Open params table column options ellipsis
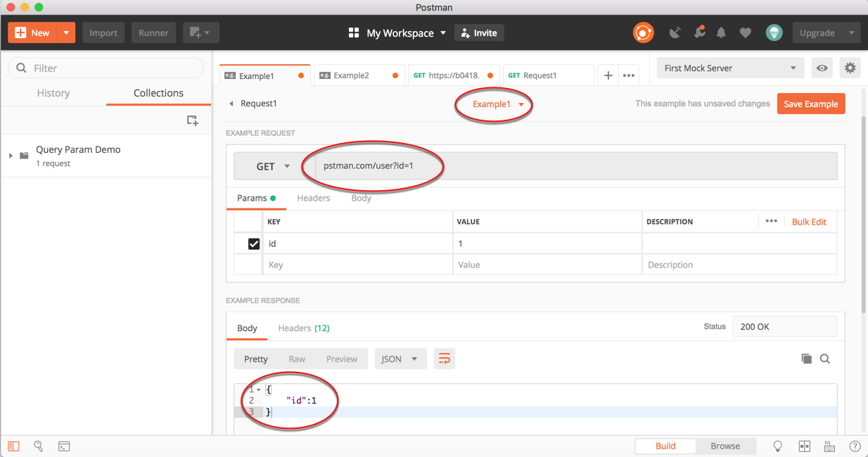This screenshot has height=457, width=868. pyautogui.click(x=772, y=221)
